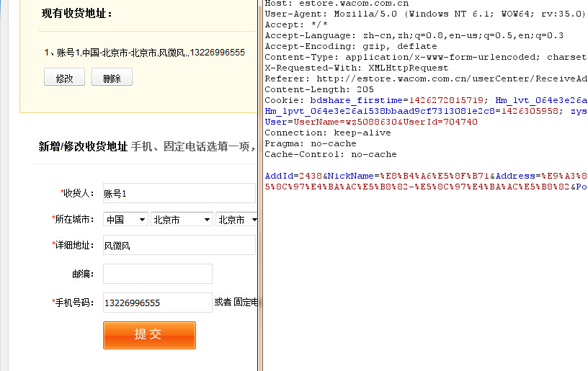Click the 修改 button for address 1
Image resolution: width=588 pixels, height=371 pixels.
click(x=65, y=77)
